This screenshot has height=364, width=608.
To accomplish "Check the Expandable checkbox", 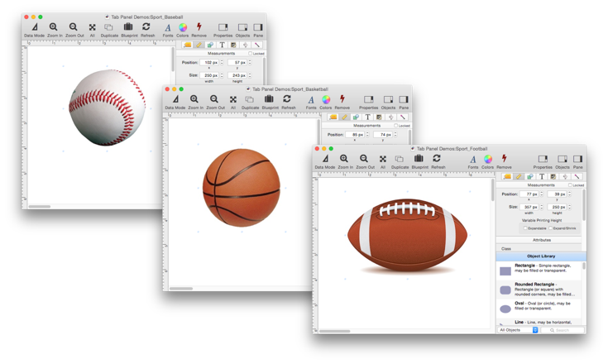I will 525,228.
